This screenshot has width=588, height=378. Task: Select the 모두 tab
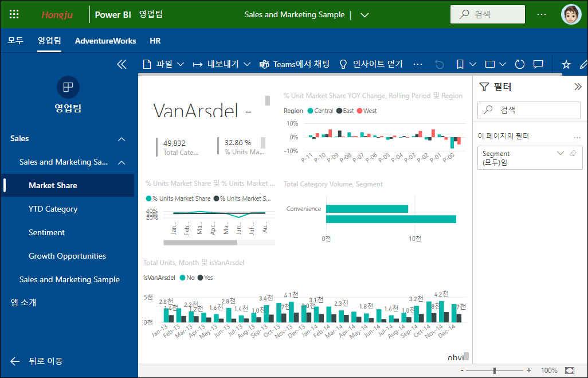(15, 41)
